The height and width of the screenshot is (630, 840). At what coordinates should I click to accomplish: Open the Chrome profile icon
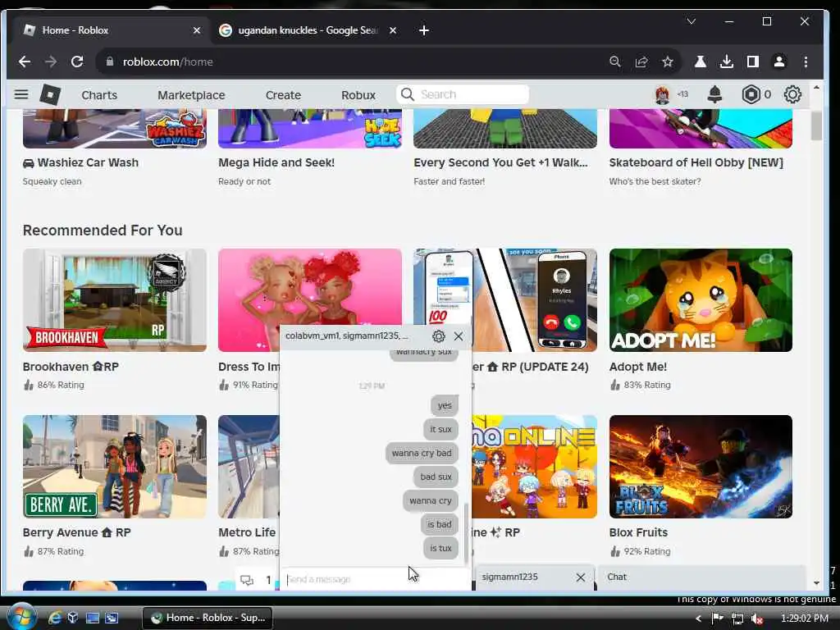point(779,62)
